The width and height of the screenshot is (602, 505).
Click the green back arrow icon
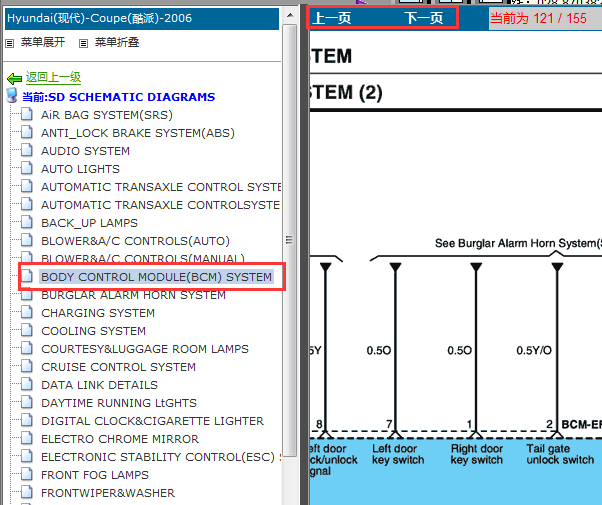point(14,79)
